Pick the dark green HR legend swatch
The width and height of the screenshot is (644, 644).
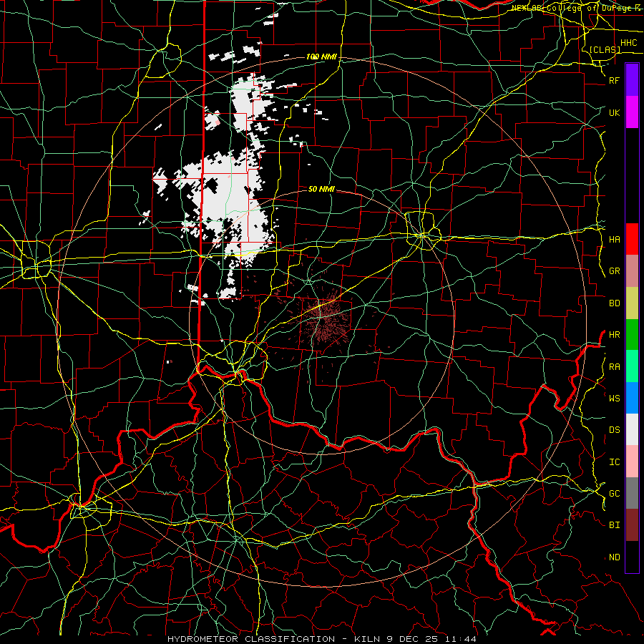632,335
